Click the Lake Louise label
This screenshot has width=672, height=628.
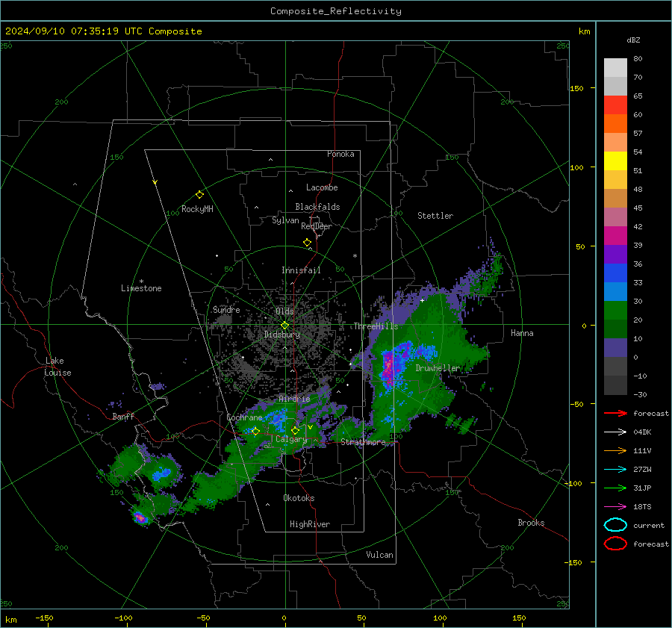click(57, 367)
